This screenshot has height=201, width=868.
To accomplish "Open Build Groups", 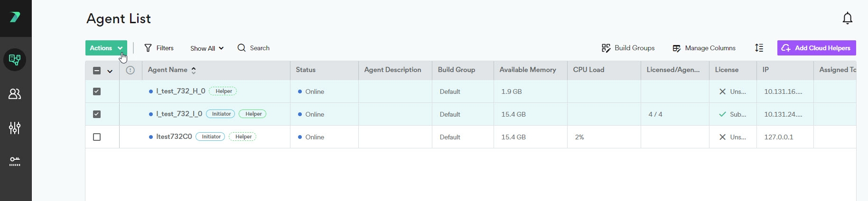I will click(628, 48).
